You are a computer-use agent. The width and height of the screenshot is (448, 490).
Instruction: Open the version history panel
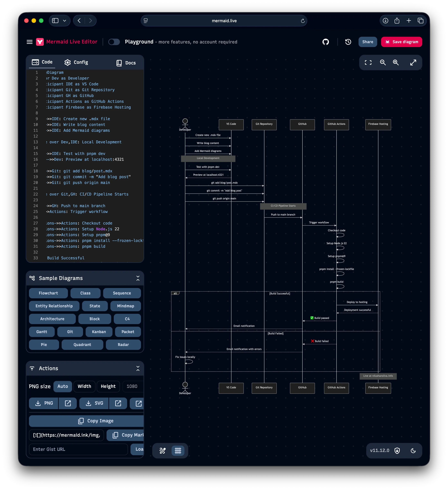coord(348,42)
